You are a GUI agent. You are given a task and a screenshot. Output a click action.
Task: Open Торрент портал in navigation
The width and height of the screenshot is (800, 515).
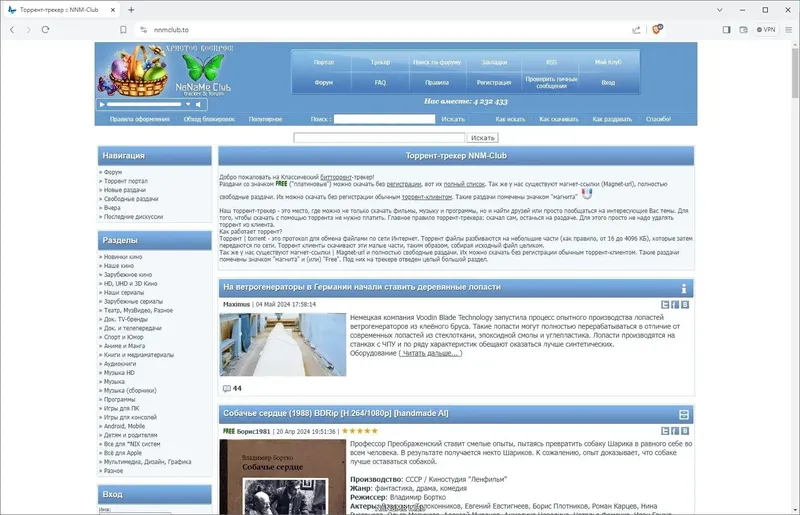click(x=126, y=181)
